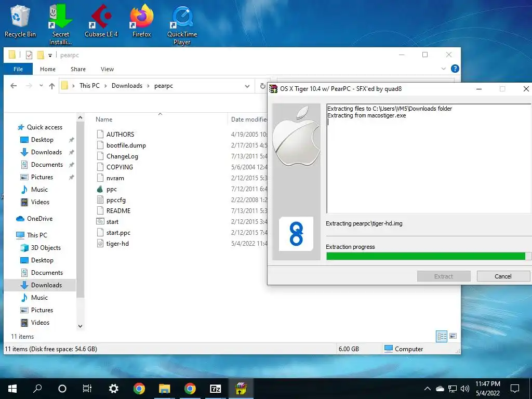The image size is (532, 399).
Task: Select the bootfile.dump file
Action: [x=126, y=145]
